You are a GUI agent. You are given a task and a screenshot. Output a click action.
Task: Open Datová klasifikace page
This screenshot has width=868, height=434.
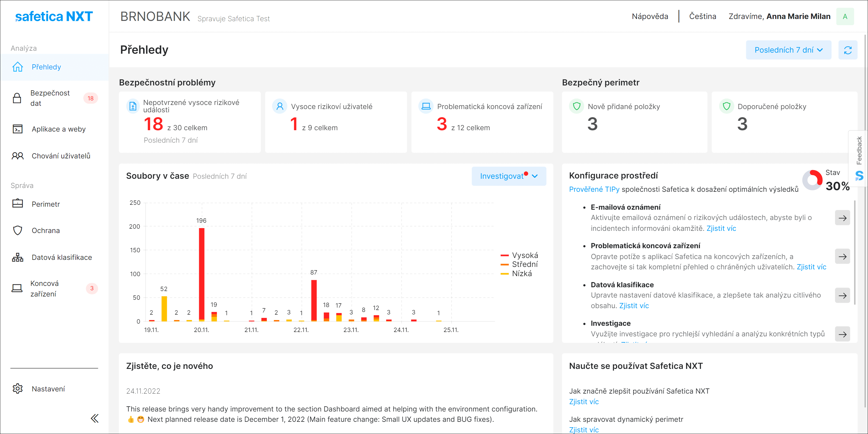pyautogui.click(x=55, y=257)
